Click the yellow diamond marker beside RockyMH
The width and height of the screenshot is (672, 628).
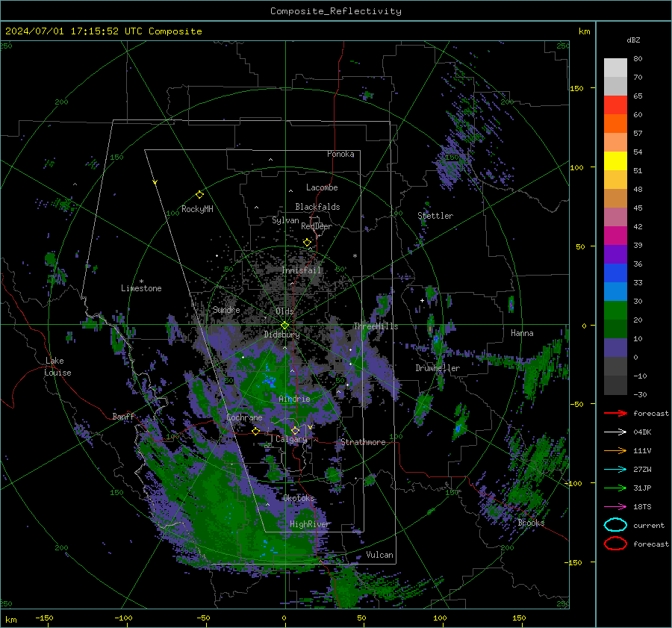199,195
